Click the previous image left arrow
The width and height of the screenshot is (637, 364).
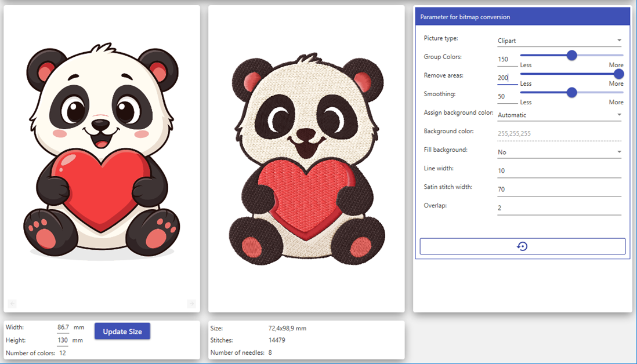coord(12,304)
